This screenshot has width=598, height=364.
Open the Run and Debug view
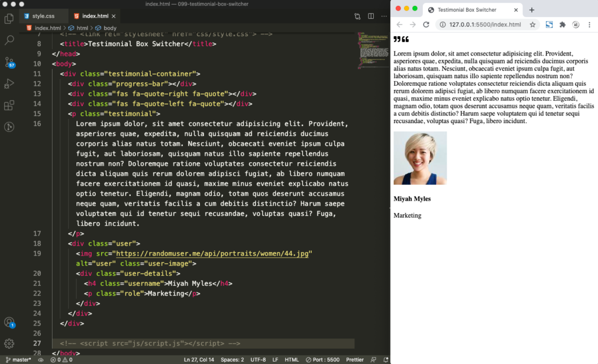[9, 83]
